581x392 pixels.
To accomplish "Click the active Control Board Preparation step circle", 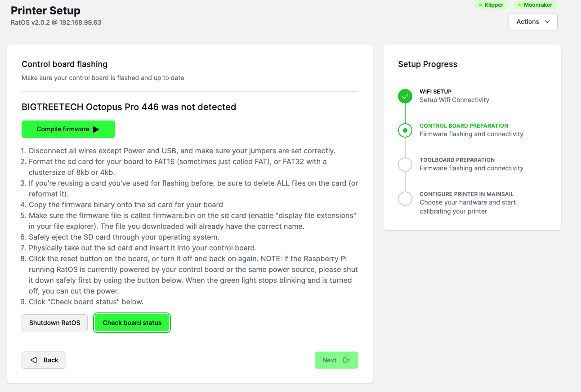I will point(405,130).
